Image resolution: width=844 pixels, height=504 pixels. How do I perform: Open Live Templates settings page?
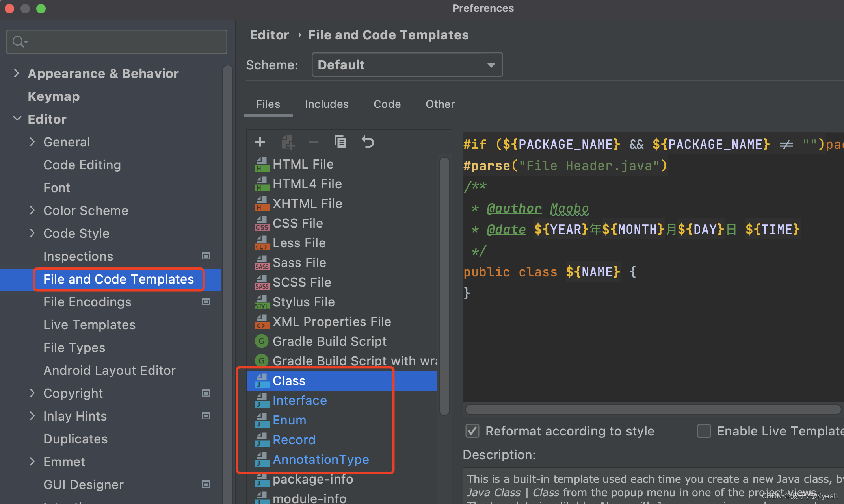pos(89,325)
